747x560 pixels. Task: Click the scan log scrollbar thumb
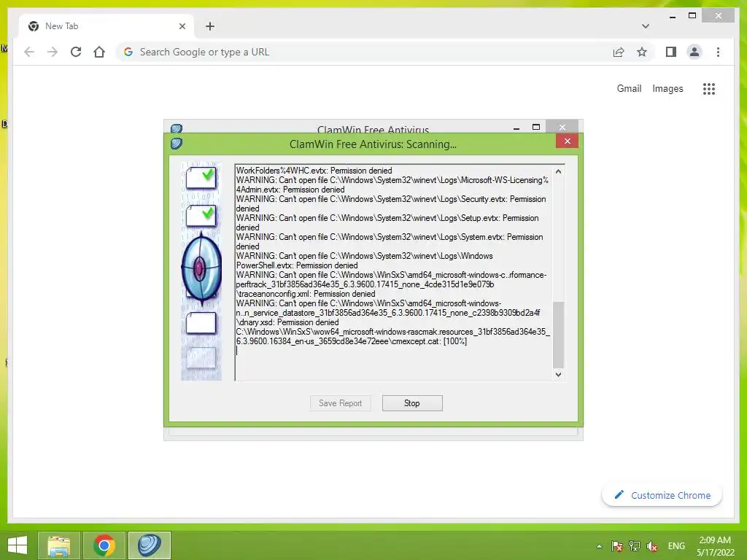[558, 334]
